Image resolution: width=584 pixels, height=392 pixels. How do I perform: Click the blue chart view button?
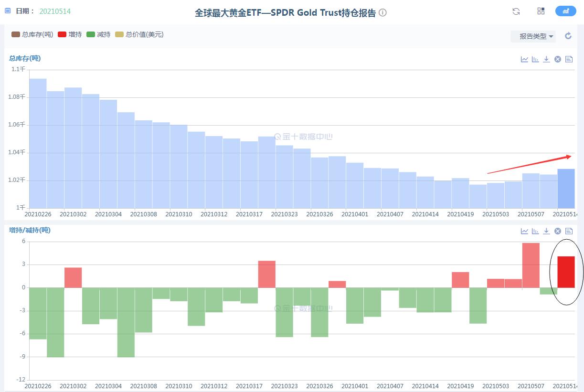point(566,11)
